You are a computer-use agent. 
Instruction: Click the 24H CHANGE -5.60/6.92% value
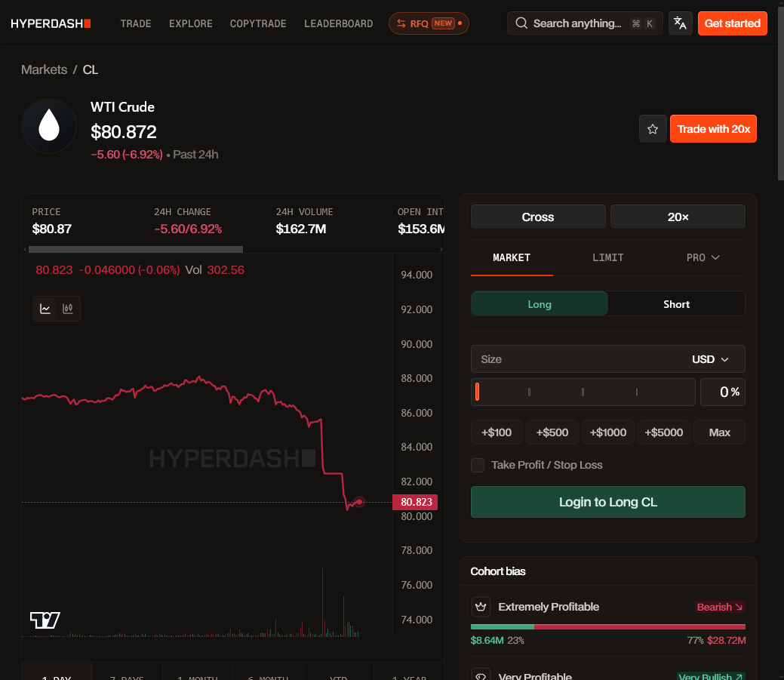[188, 229]
